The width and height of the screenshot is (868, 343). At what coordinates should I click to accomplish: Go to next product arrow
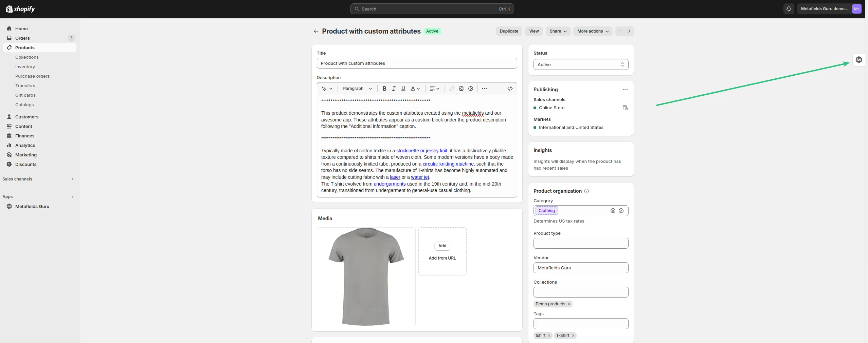[629, 31]
